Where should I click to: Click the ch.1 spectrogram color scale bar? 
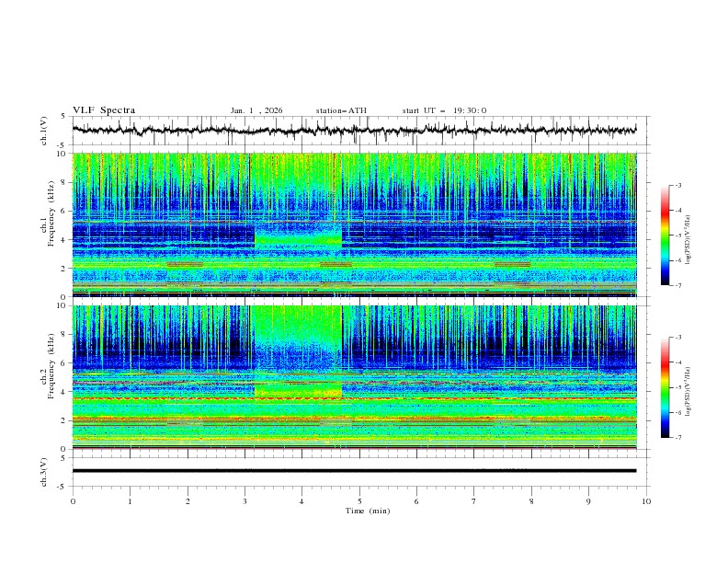click(x=665, y=236)
